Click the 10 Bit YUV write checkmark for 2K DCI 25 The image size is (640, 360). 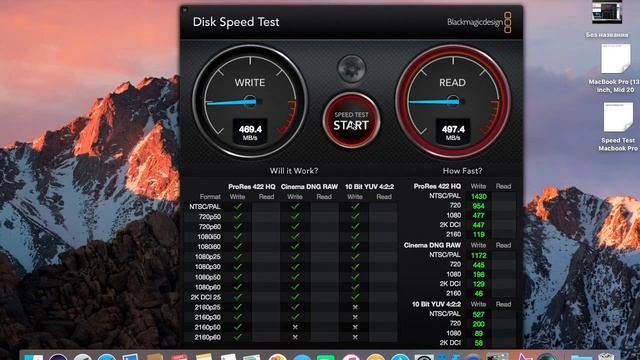point(355,297)
